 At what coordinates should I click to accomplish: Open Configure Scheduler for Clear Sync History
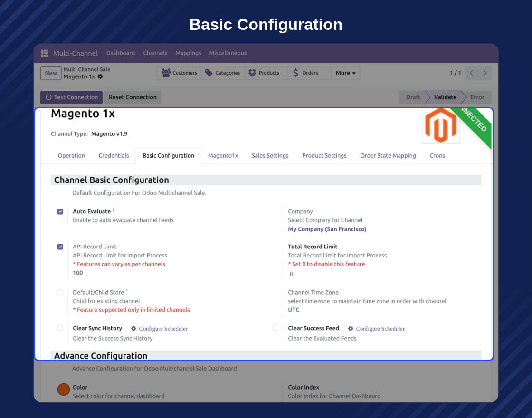pyautogui.click(x=163, y=328)
